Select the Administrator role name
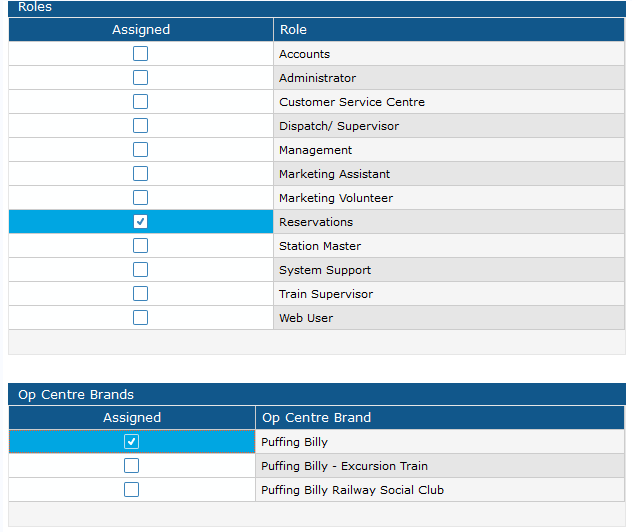The width and height of the screenshot is (632, 532). point(318,78)
